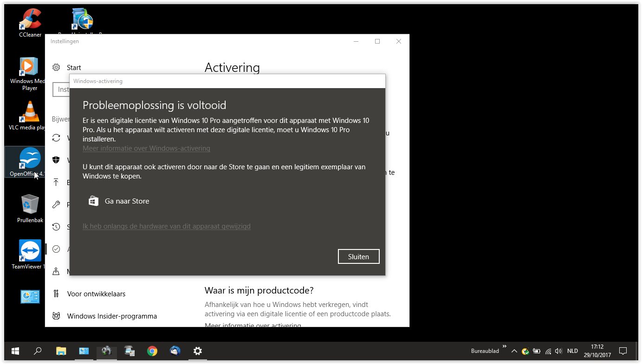This screenshot has width=642, height=364.
Task: Click the scanner-like taskbar icon before Chrome
Action: (130, 351)
